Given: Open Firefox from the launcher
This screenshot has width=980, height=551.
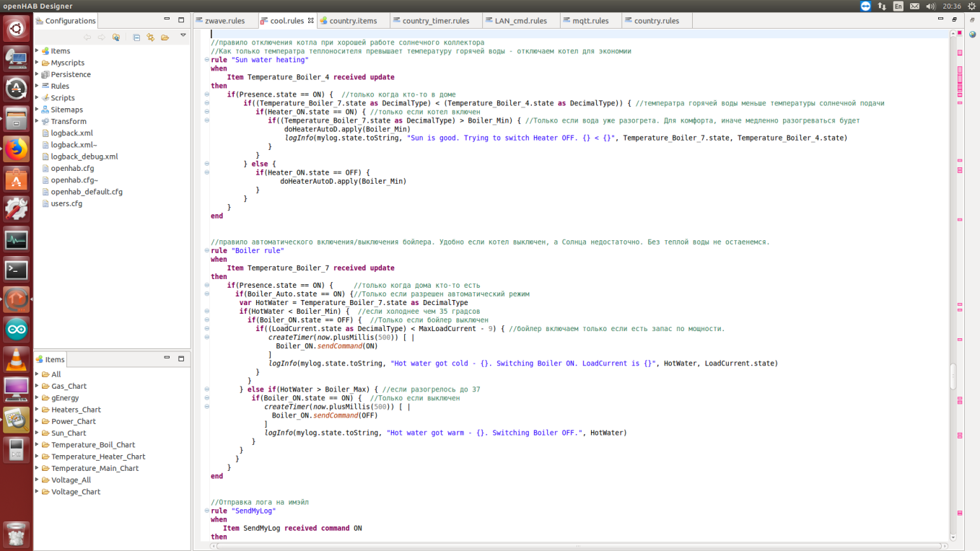Looking at the screenshot, I should point(16,149).
